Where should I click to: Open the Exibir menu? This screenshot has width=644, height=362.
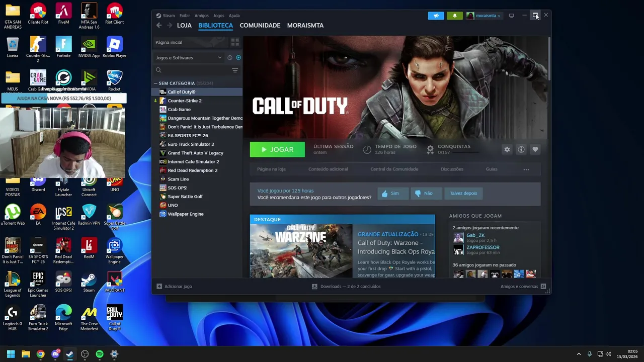click(x=185, y=16)
